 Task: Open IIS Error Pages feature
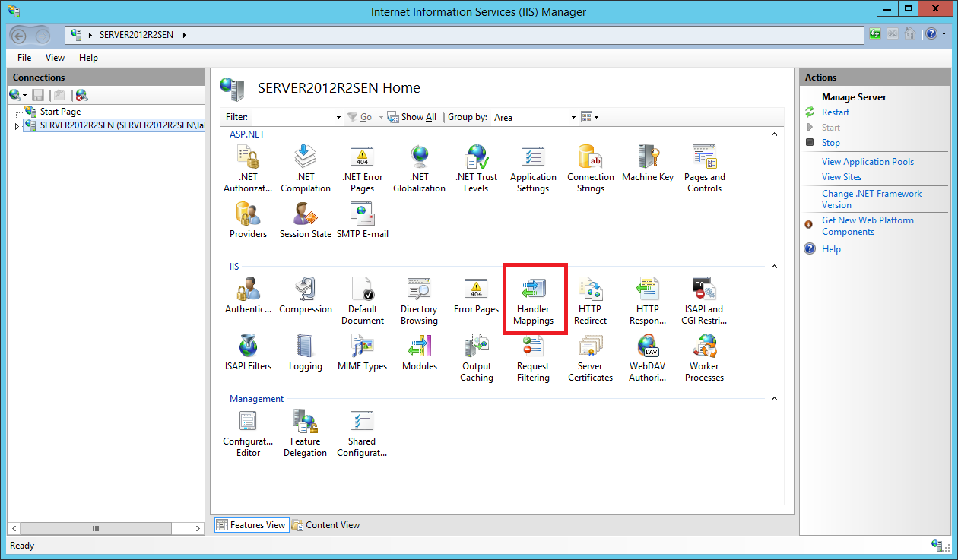(476, 296)
